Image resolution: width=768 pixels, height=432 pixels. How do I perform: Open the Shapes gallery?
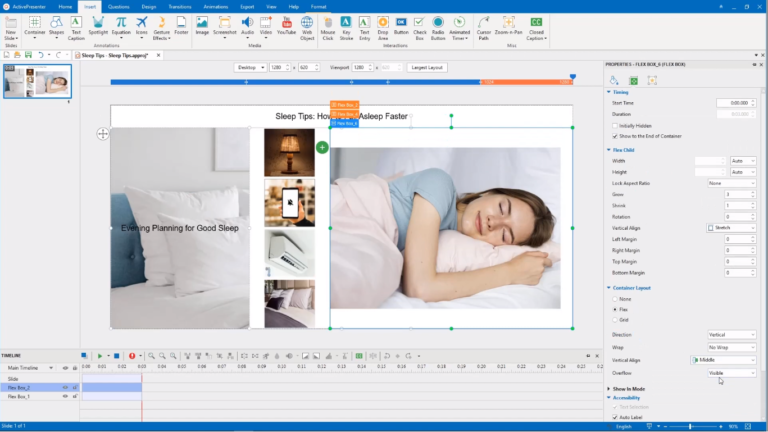coord(56,27)
